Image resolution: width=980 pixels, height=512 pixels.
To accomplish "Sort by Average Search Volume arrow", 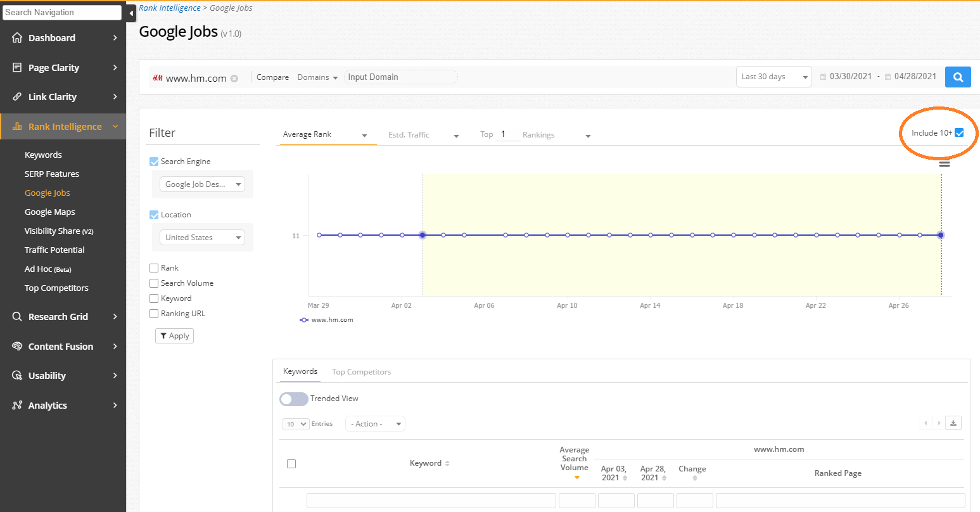I will 576,478.
